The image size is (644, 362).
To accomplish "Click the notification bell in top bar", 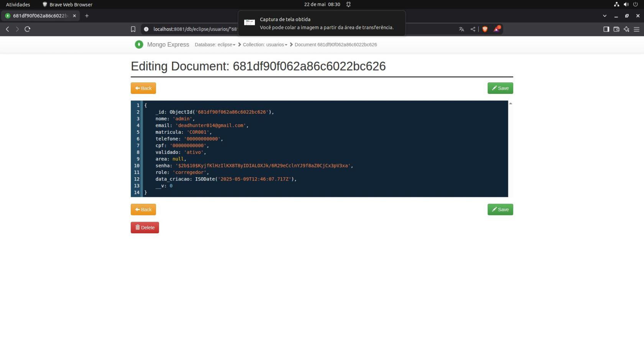I will [x=348, y=4].
